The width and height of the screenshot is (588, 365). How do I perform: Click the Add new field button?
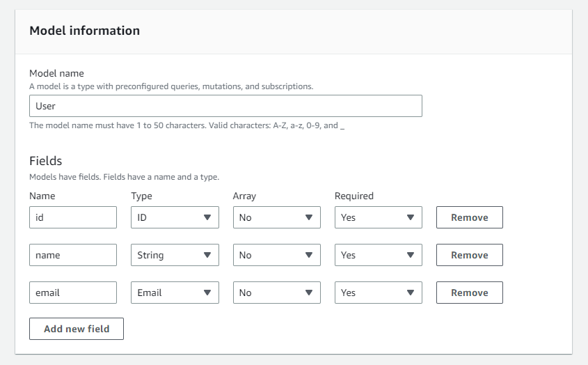(77, 329)
